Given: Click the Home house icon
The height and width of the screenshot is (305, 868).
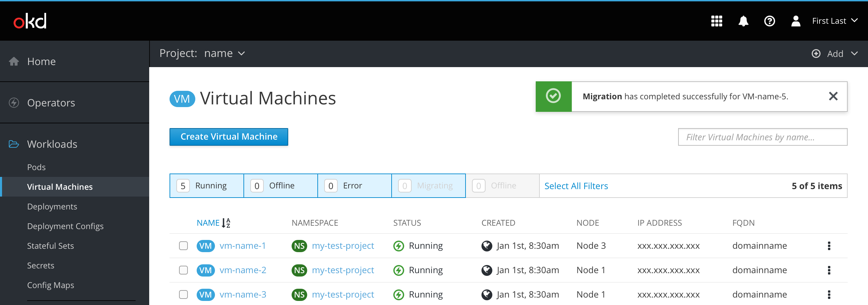Looking at the screenshot, I should click(x=14, y=61).
